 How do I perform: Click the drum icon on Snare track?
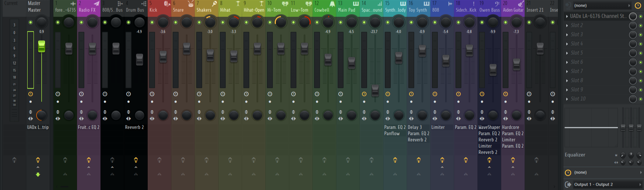point(190,4)
